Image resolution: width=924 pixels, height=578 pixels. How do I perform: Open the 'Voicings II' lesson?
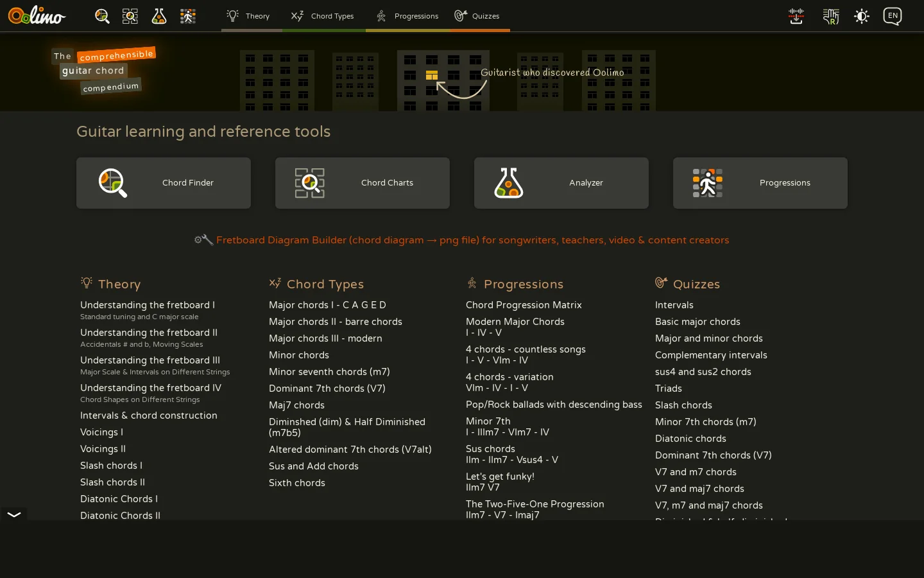click(103, 449)
